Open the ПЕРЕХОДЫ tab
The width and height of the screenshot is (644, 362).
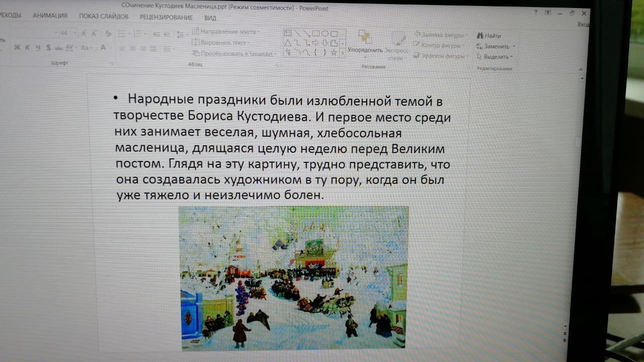tap(11, 15)
